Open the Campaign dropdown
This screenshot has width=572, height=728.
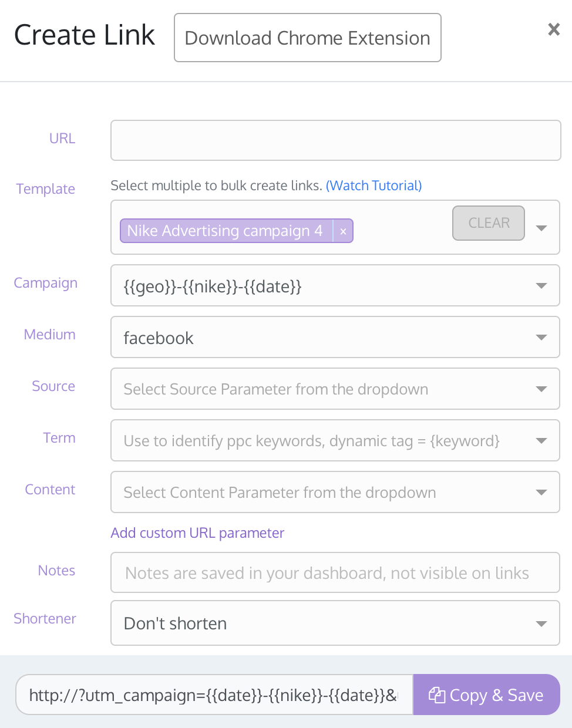click(541, 286)
